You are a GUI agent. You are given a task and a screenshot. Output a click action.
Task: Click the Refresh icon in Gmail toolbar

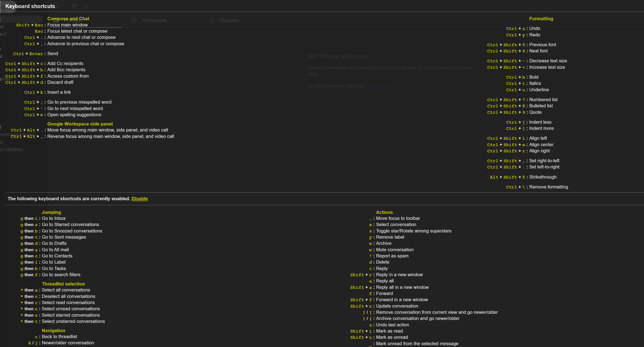(x=74, y=6)
